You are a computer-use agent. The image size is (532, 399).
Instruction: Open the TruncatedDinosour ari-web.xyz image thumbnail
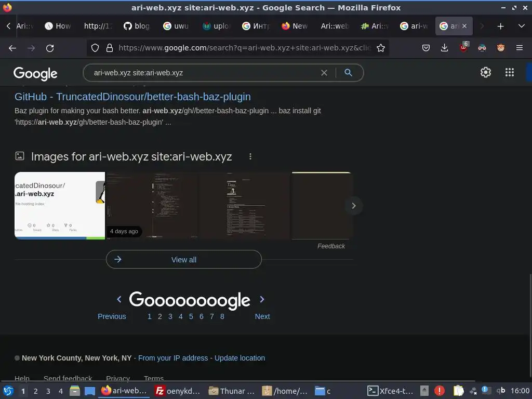[x=60, y=206]
